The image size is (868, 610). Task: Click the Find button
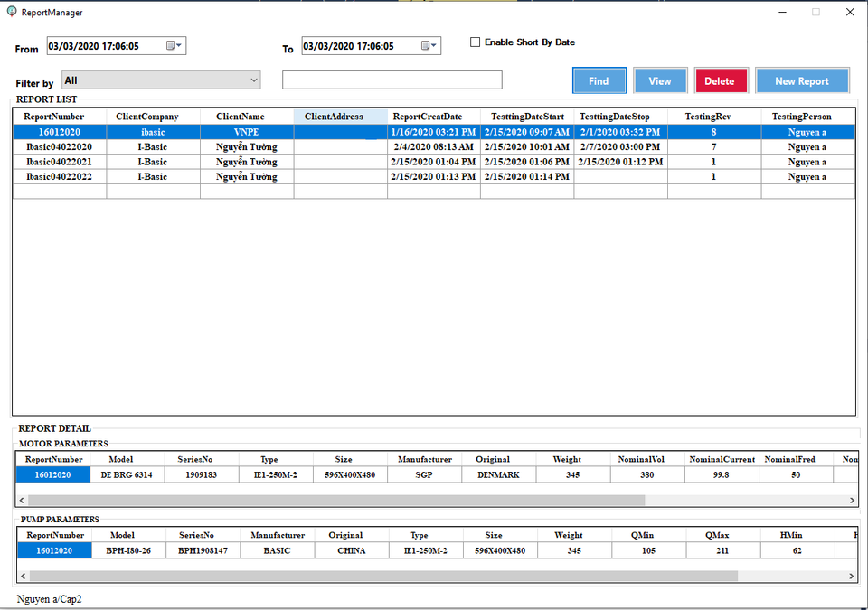(599, 81)
